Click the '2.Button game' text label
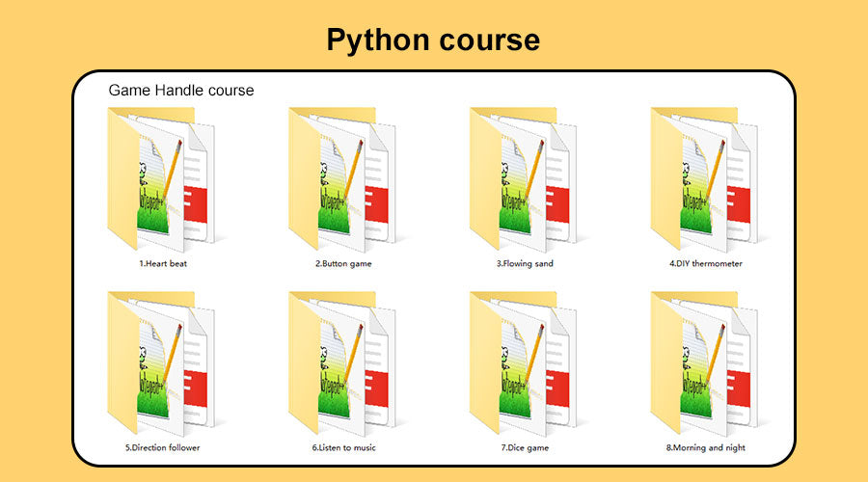 click(x=343, y=263)
